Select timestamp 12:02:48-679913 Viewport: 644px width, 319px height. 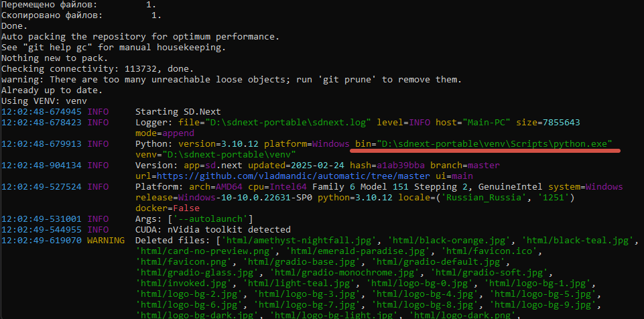tap(41, 143)
